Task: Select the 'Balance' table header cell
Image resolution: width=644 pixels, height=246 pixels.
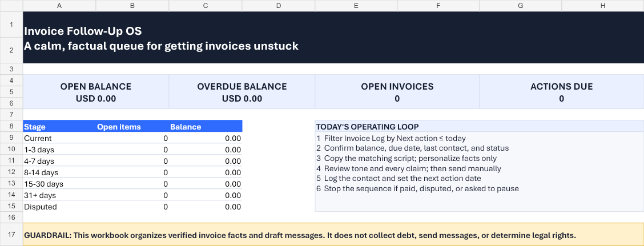Action: [x=206, y=127]
